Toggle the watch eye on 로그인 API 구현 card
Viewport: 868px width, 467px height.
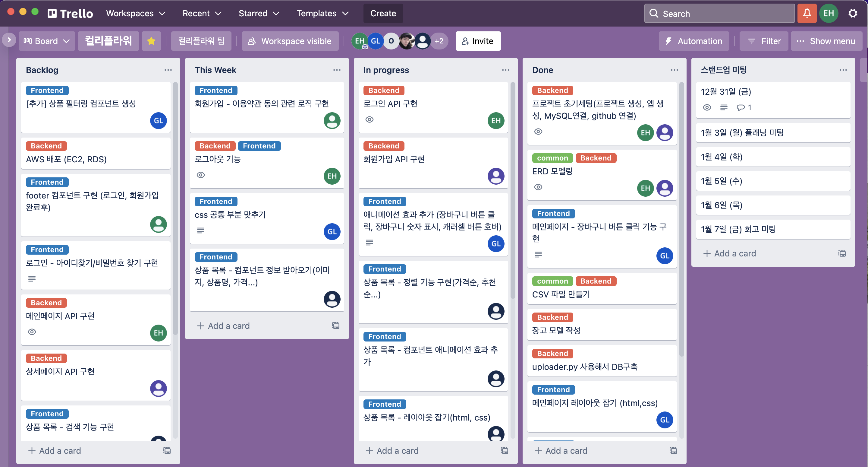click(369, 120)
